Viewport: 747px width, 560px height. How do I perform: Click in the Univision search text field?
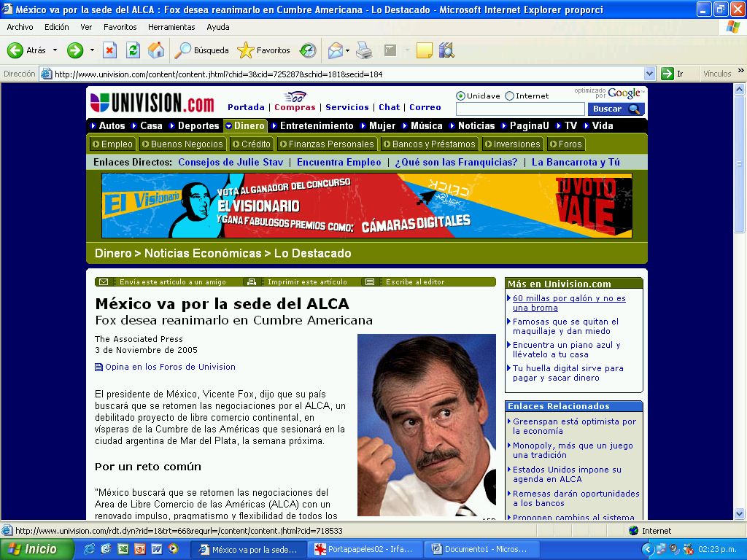520,109
